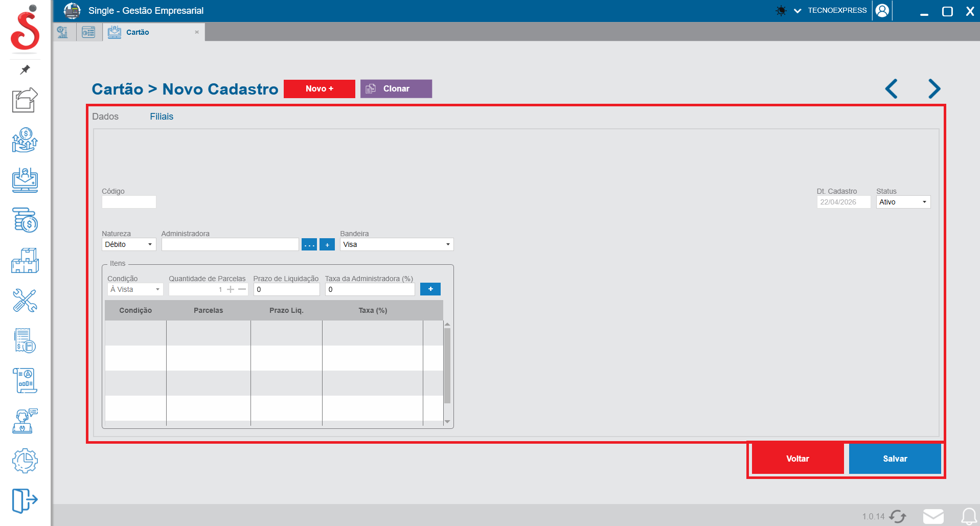
Task: Click the Administradora input field
Action: (230, 244)
